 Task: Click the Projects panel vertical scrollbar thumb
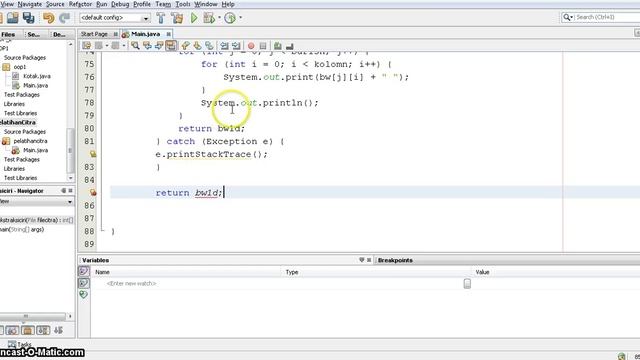click(71, 151)
